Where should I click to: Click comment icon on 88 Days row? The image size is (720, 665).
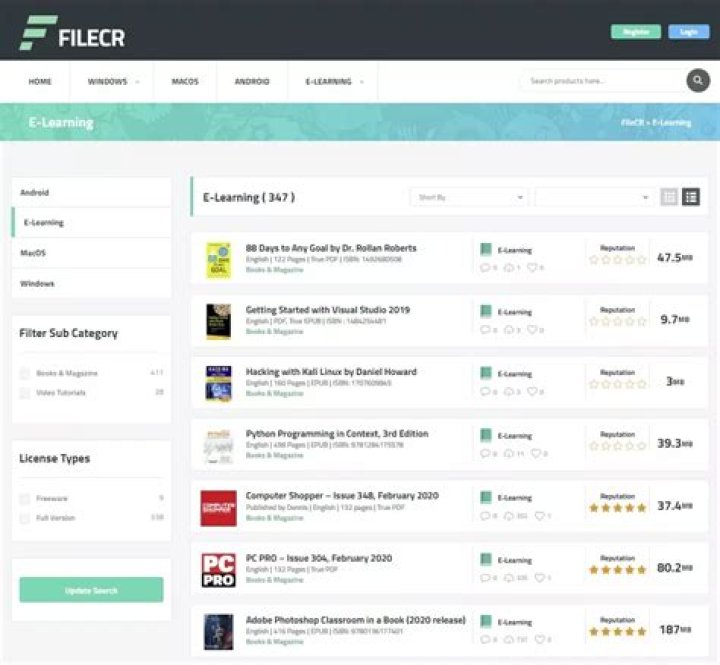pyautogui.click(x=485, y=267)
